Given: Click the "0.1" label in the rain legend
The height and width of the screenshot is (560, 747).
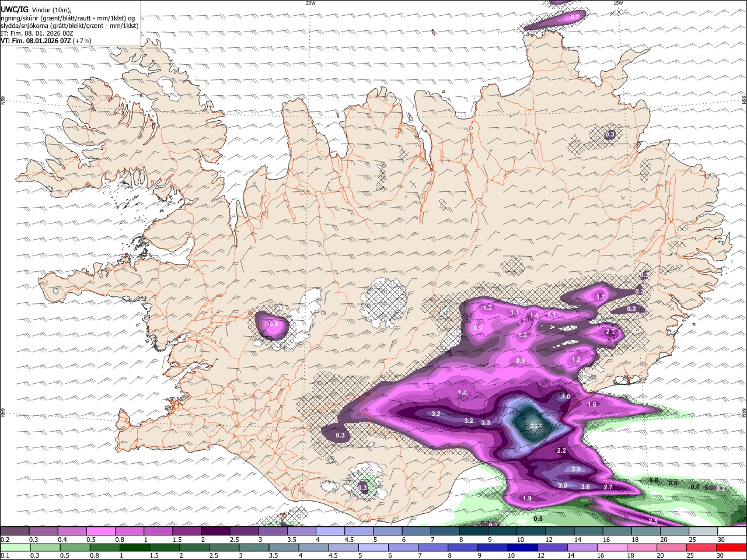Looking at the screenshot, I should click(x=5, y=556).
